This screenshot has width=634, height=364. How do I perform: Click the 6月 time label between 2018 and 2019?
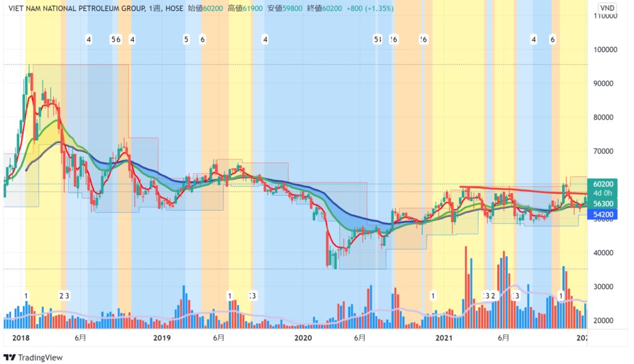[x=80, y=338]
